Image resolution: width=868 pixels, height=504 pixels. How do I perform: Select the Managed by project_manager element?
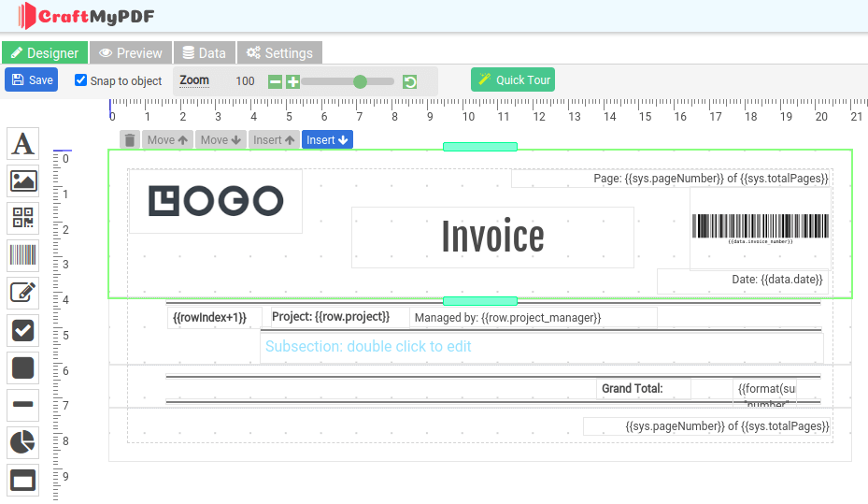(534, 318)
